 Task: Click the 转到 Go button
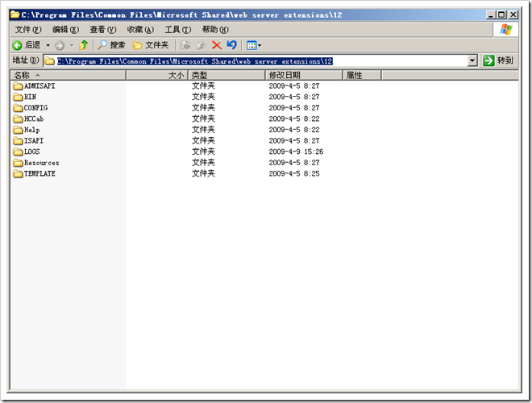coord(498,60)
